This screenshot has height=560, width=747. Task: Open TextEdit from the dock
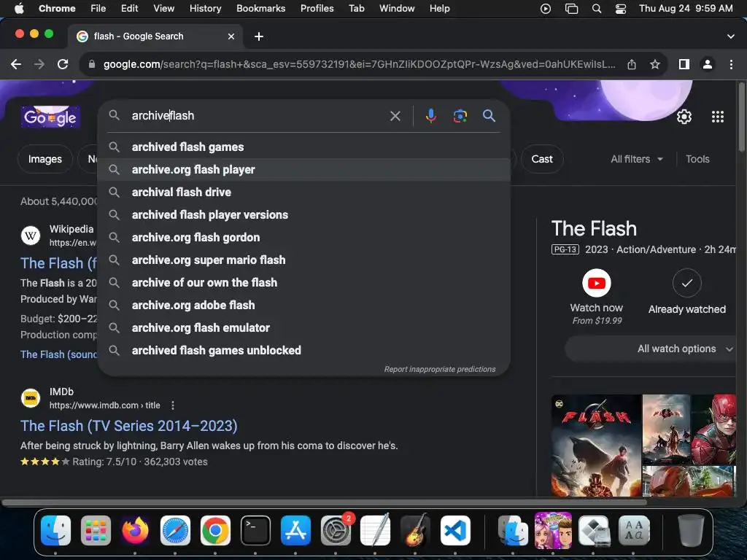(375, 531)
